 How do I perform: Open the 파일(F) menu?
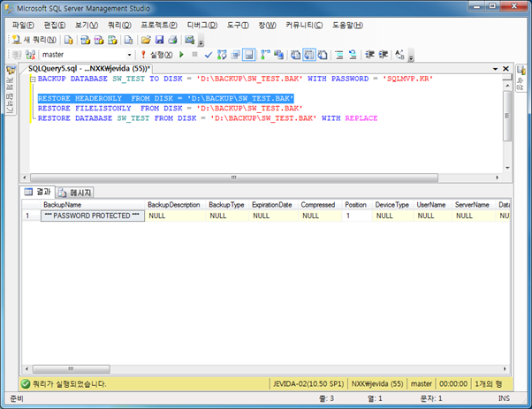[23, 25]
